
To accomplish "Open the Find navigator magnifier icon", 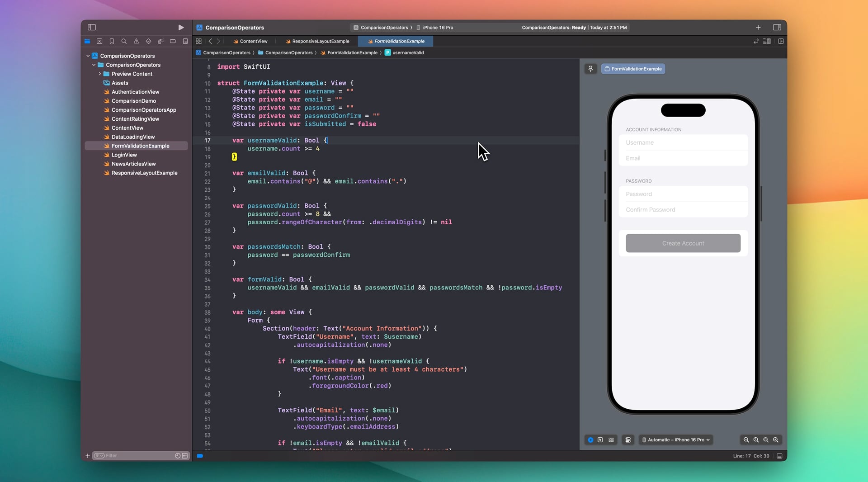I will (x=124, y=41).
